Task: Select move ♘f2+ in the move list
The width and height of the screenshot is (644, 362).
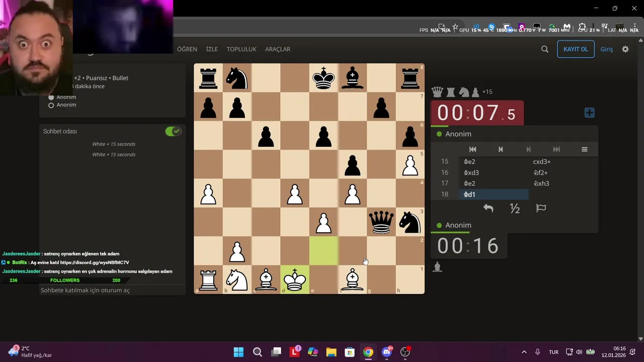Action: (563, 172)
